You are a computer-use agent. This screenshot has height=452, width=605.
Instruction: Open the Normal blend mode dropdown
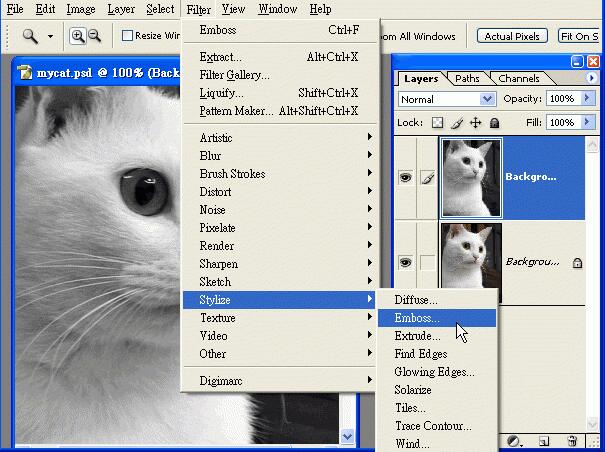pos(447,99)
